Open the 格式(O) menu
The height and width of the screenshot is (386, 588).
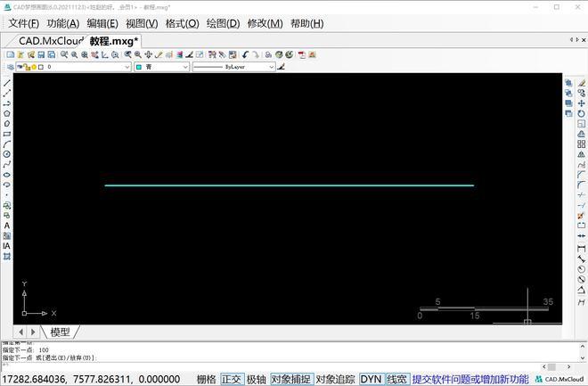click(x=183, y=24)
